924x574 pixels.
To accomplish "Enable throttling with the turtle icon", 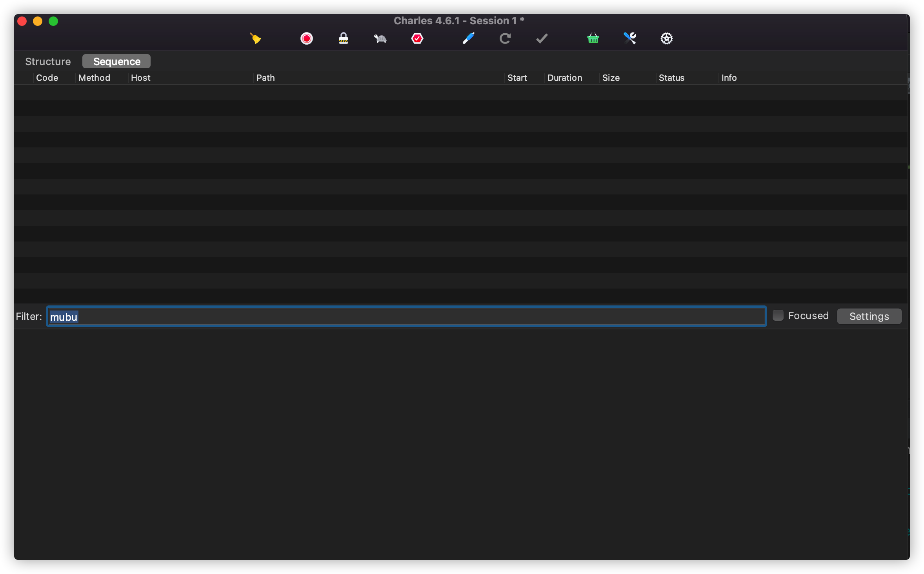I will tap(380, 38).
